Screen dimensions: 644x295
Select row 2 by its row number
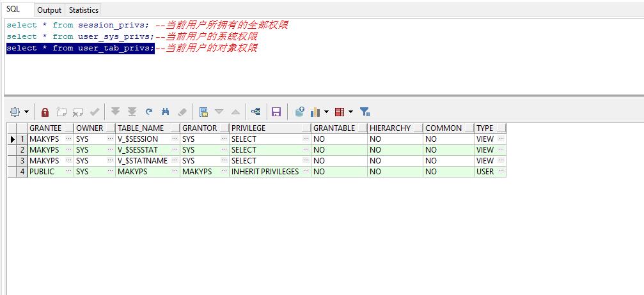22,150
